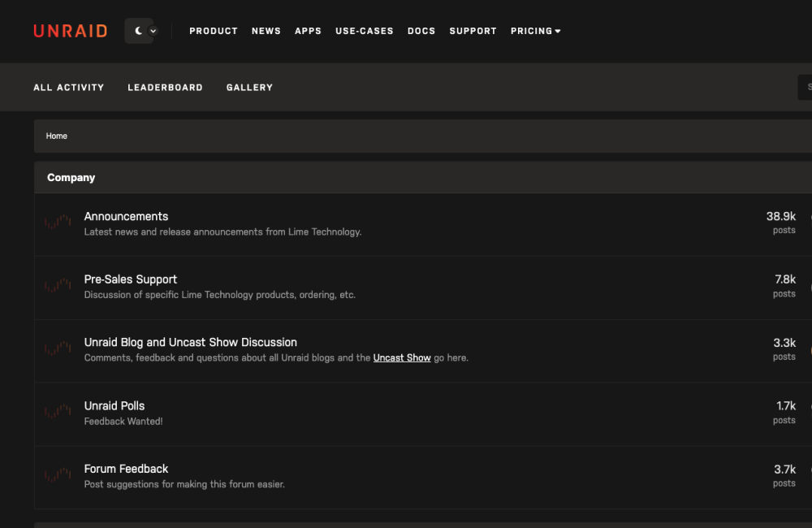Open the Apps menu item
Image resolution: width=812 pixels, height=528 pixels.
308,31
